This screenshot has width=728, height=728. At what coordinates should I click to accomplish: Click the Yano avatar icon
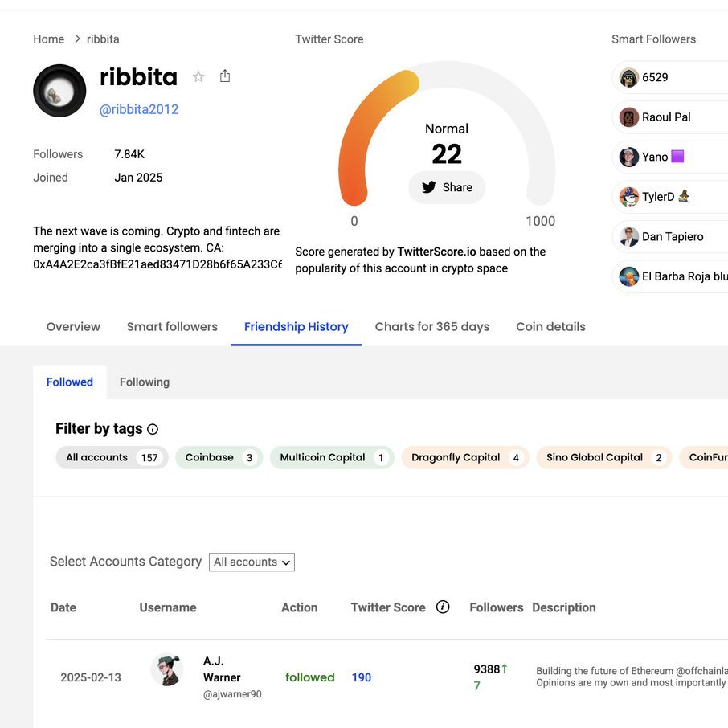629,157
